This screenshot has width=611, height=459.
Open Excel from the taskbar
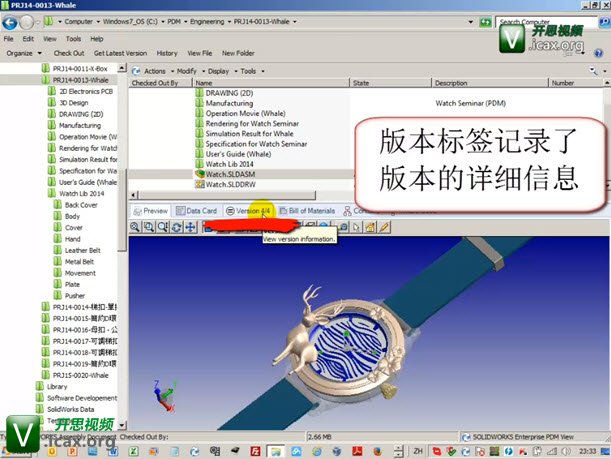coord(134,451)
